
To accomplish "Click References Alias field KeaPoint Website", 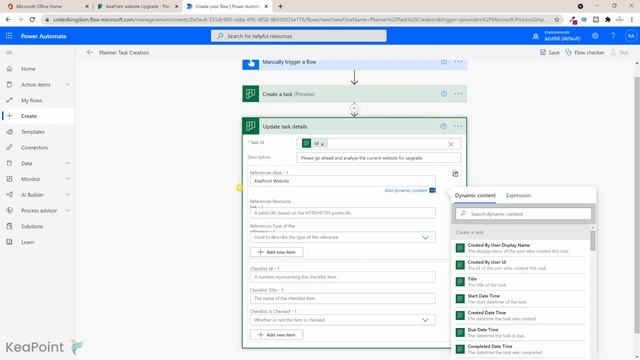I will click(342, 181).
